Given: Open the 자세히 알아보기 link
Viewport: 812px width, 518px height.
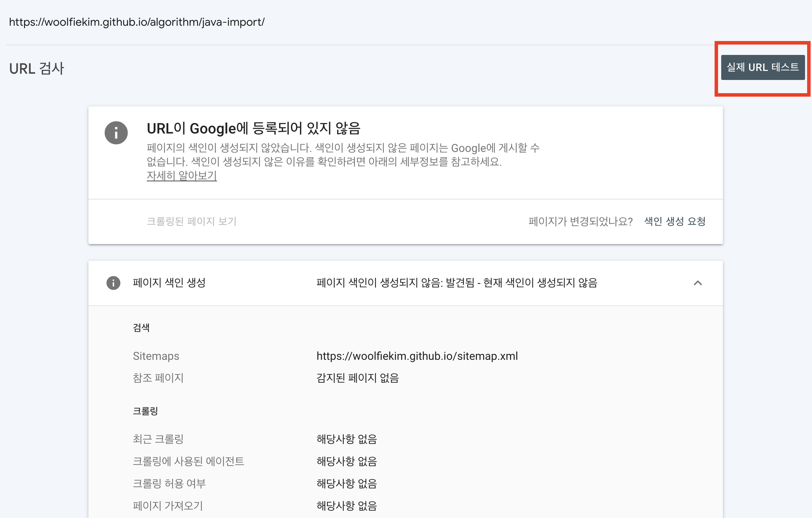Looking at the screenshot, I should [x=182, y=176].
